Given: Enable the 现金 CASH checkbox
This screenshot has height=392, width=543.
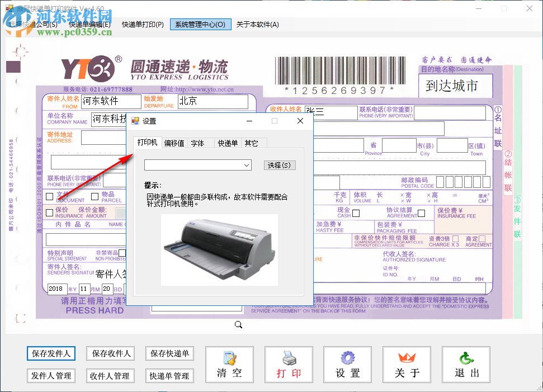Looking at the screenshot, I should click(x=355, y=213).
